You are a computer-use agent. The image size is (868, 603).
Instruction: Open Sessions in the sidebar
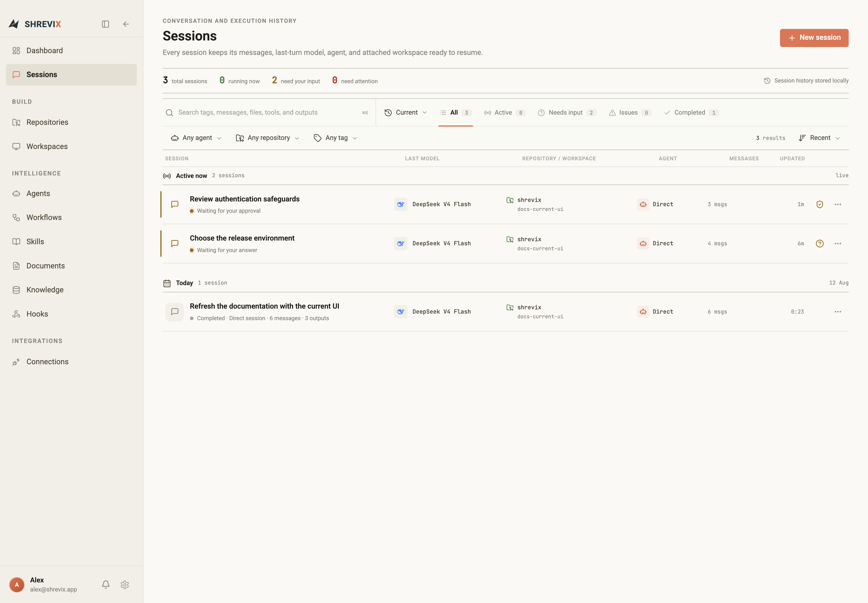(x=71, y=75)
